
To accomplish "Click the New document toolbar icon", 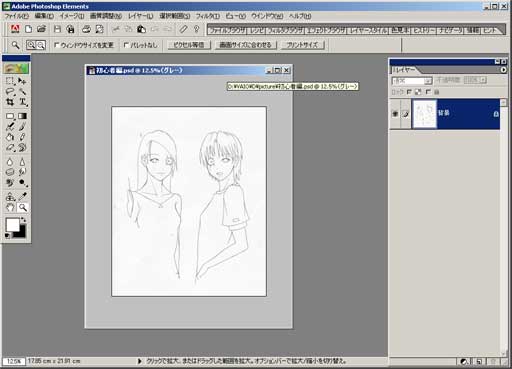I will pos(29,29).
